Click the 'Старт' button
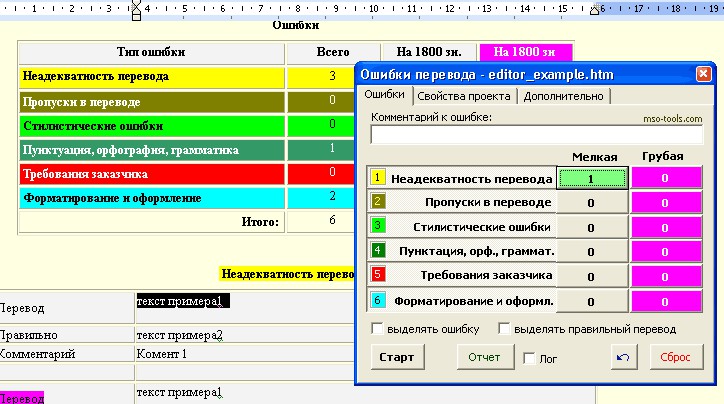This screenshot has height=404, width=724. [x=397, y=357]
